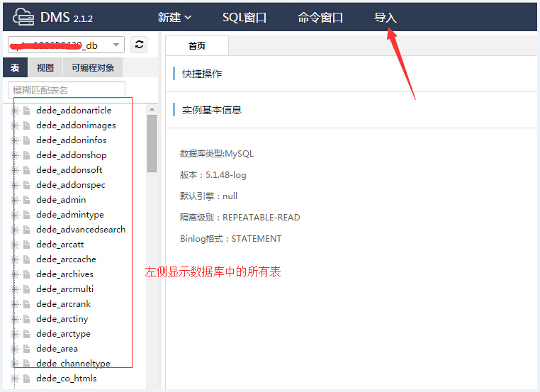Image resolution: width=540 pixels, height=392 pixels.
Task: Click the file icon beside dede_area
Action: [27, 349]
